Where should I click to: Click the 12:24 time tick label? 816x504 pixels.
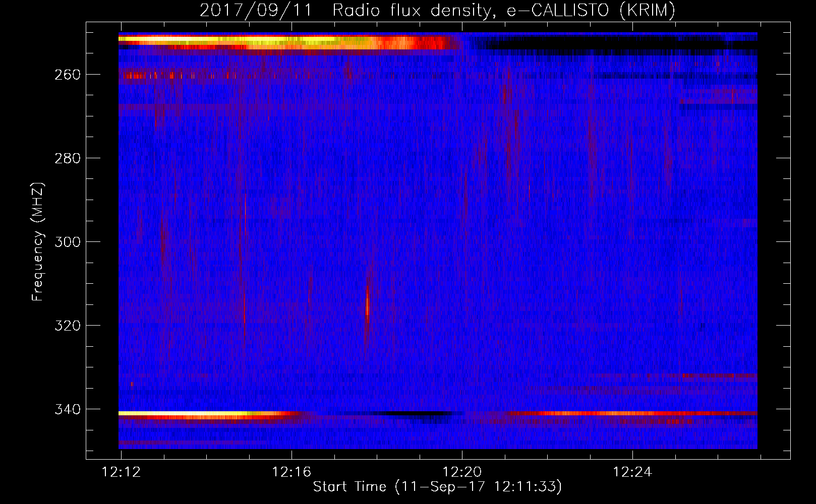click(x=632, y=472)
